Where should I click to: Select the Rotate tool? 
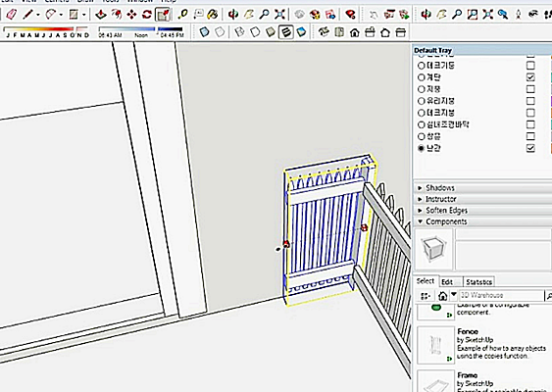[146, 14]
